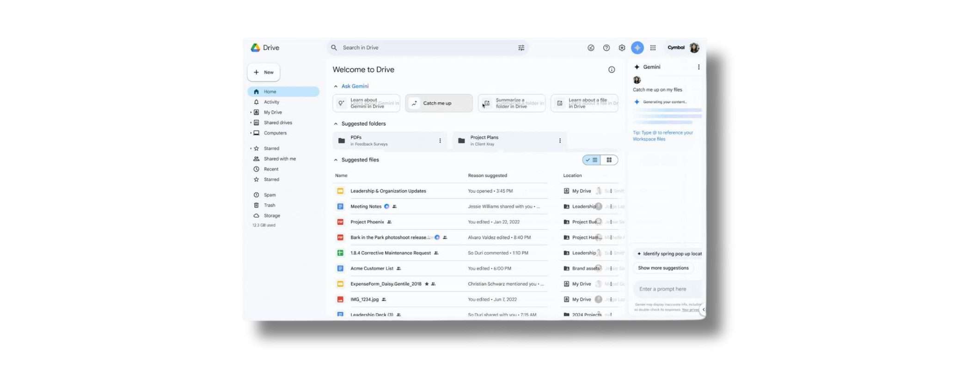This screenshot has height=392, width=980.
Task: Collapse the Suggested folders section
Action: tap(336, 124)
